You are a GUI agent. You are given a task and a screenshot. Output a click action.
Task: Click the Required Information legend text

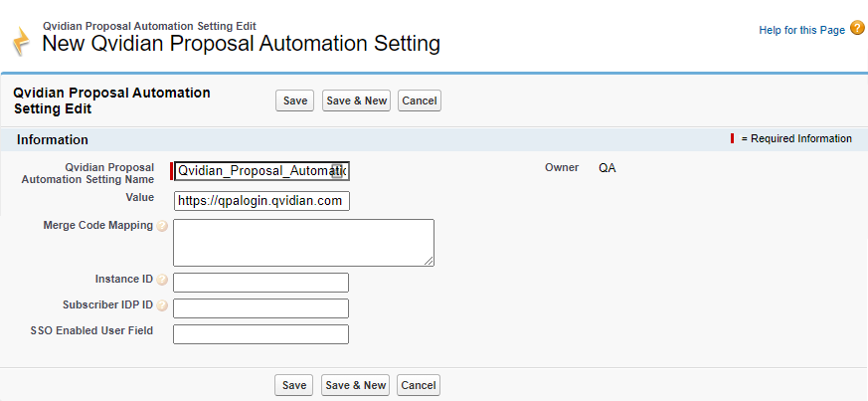tap(796, 138)
